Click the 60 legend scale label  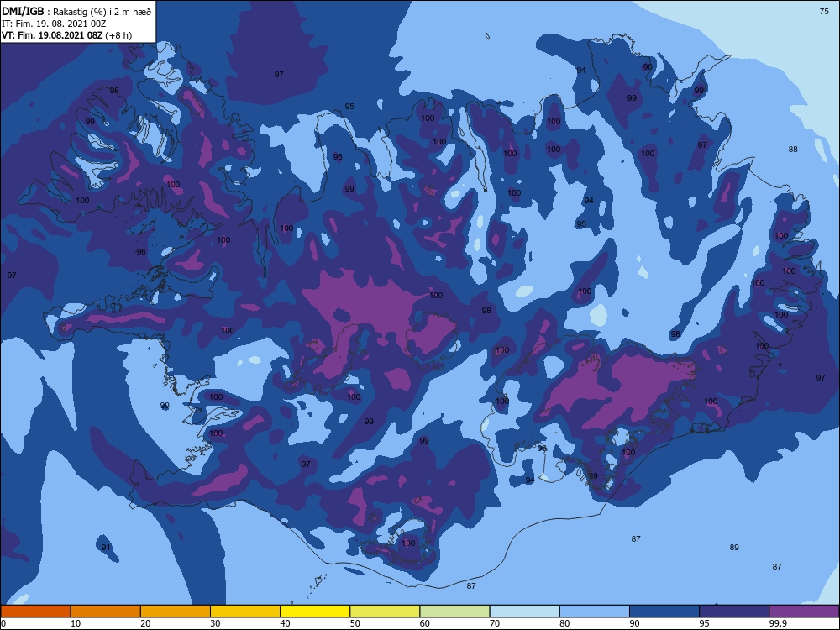(425, 623)
